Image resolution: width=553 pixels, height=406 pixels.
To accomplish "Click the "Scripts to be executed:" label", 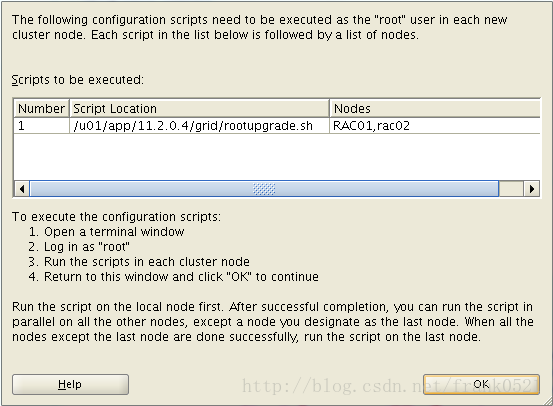I will tap(78, 80).
